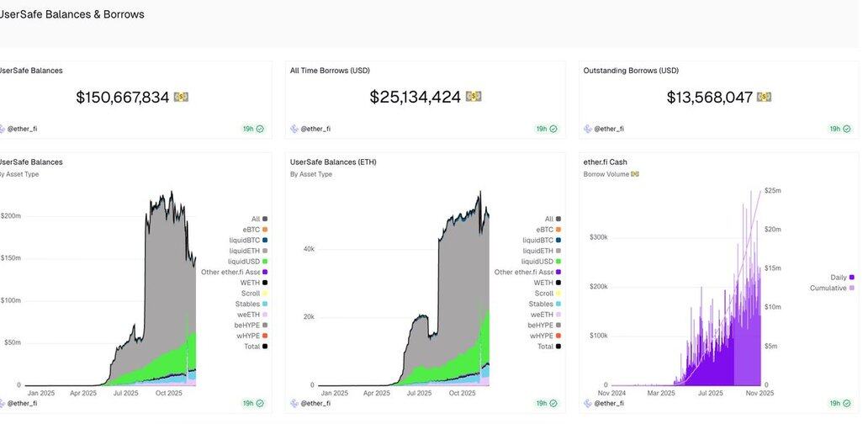868x424 pixels.
Task: Toggle the Daily series in ether.fi Cash legend
Action: [834, 277]
